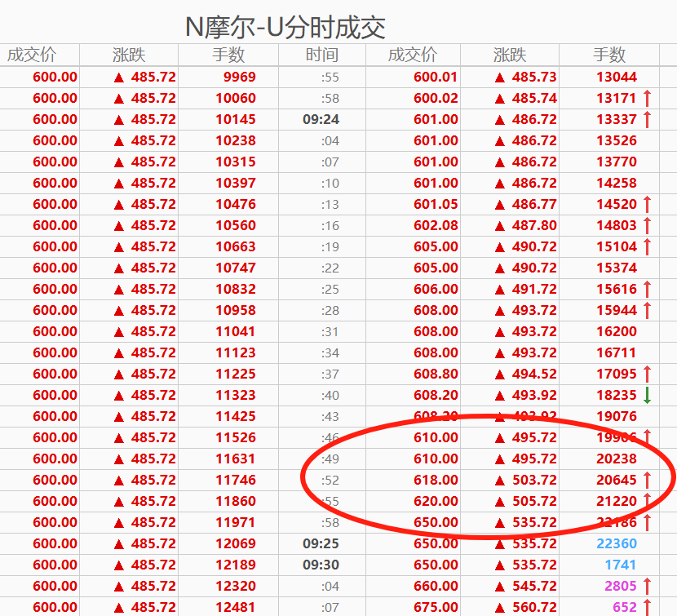Select the 09:30 timestamp row
Image resolution: width=677 pixels, height=616 pixels.
click(x=321, y=565)
